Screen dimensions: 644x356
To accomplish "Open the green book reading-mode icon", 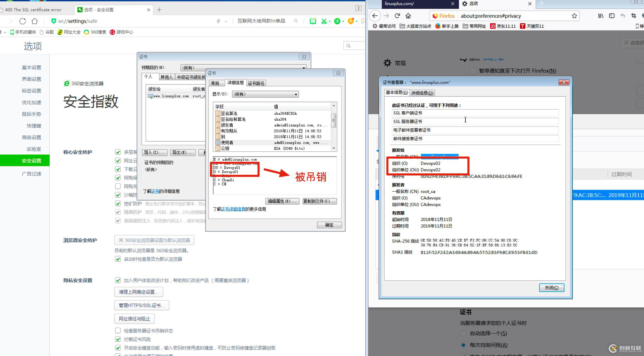I will pyautogui.click(x=313, y=21).
